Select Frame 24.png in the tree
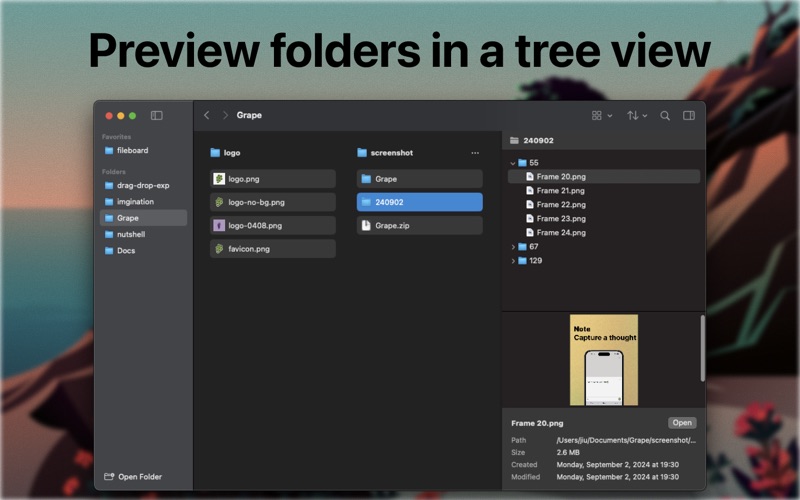The image size is (800, 500). click(x=604, y=233)
